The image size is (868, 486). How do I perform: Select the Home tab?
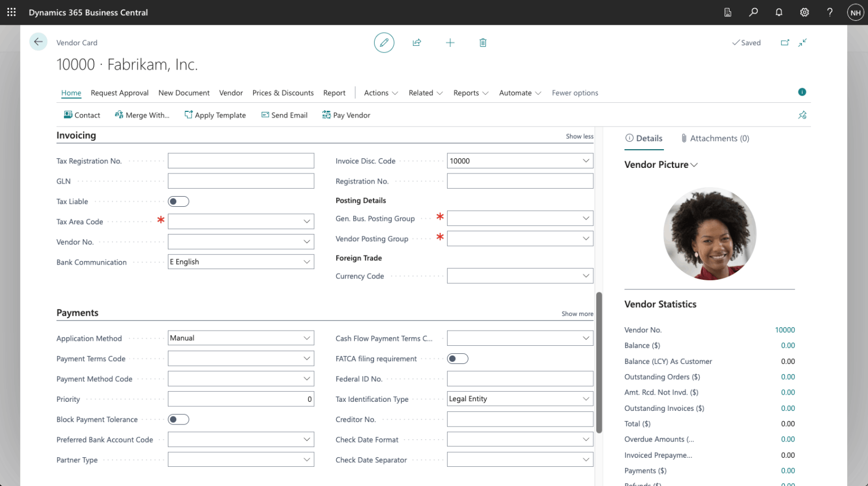click(x=71, y=93)
